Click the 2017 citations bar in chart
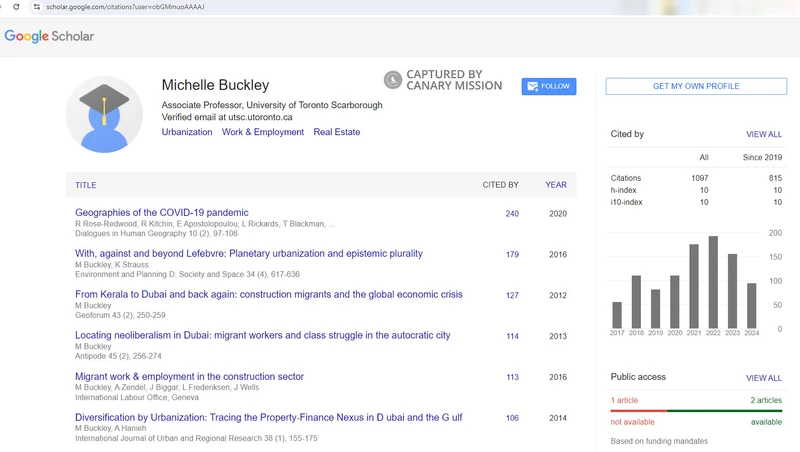This screenshot has height=452, width=800. tap(617, 315)
